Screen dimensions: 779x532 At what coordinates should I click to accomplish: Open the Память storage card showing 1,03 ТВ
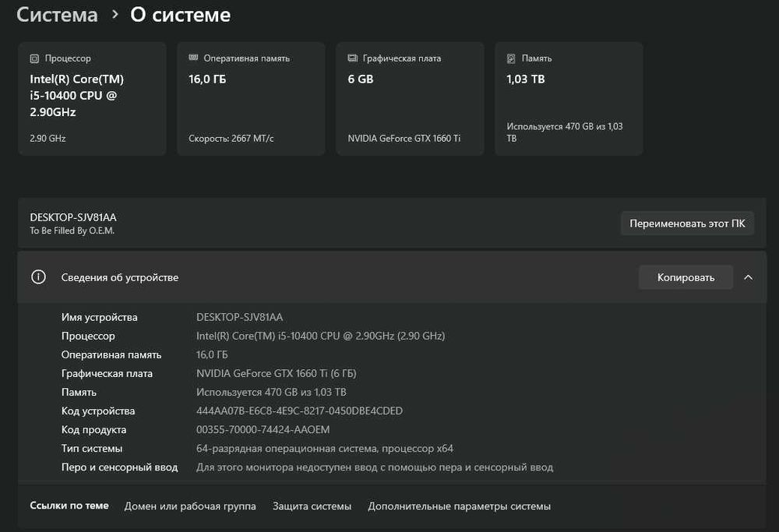tap(569, 99)
